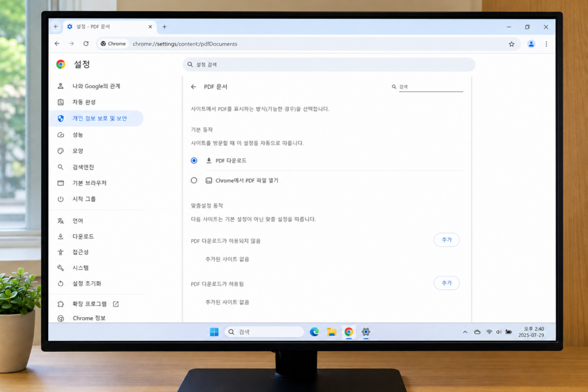The width and height of the screenshot is (588, 392).
Task: Click the browser back navigation arrow
Action: point(57,44)
